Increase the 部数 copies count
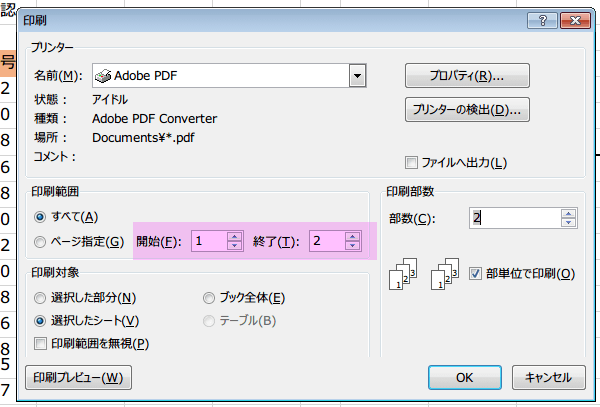Image resolution: width=600 pixels, height=407 pixels. coord(569,212)
